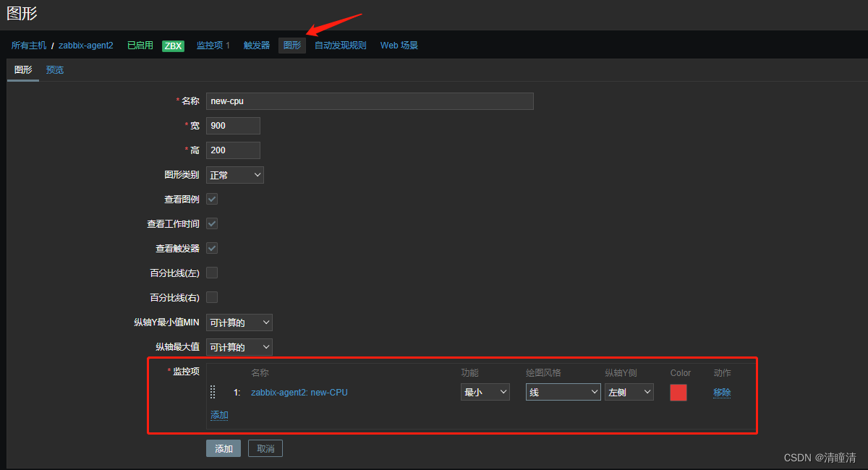Open the 功能 dropdown showing 最小
The image size is (868, 470).
(485, 392)
